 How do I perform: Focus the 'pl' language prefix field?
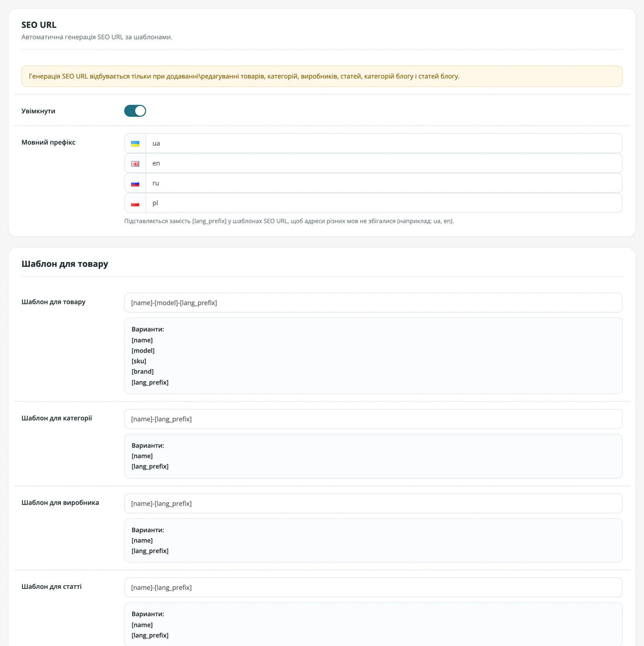coord(384,203)
